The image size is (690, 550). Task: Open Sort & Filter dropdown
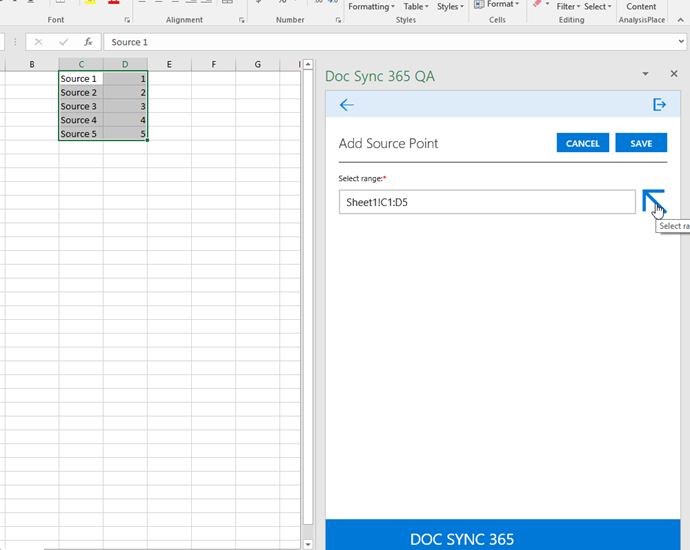click(568, 6)
